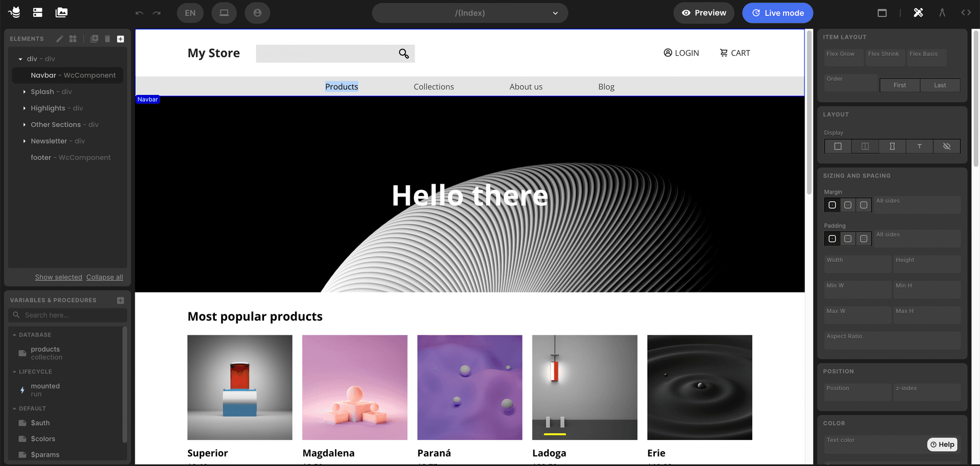Click the Collapse all link
This screenshot has width=980, height=466.
[105, 277]
